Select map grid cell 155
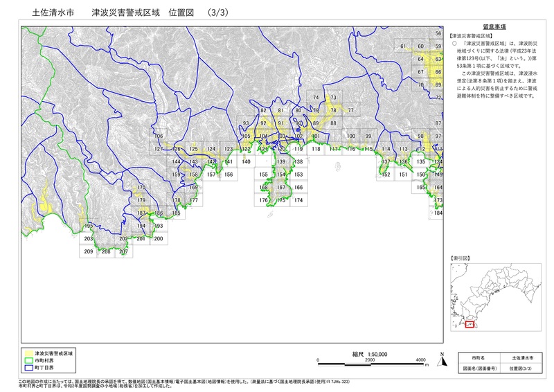 tap(263, 175)
